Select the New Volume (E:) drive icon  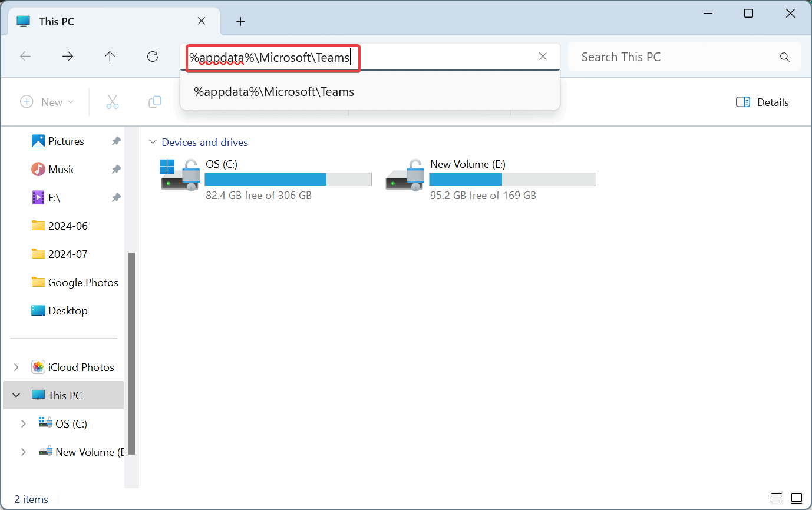405,174
